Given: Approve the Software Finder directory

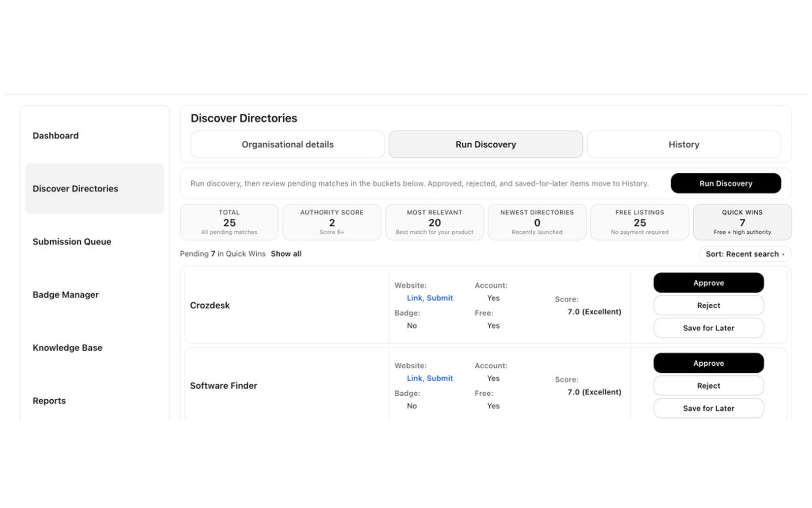Looking at the screenshot, I should tap(708, 363).
